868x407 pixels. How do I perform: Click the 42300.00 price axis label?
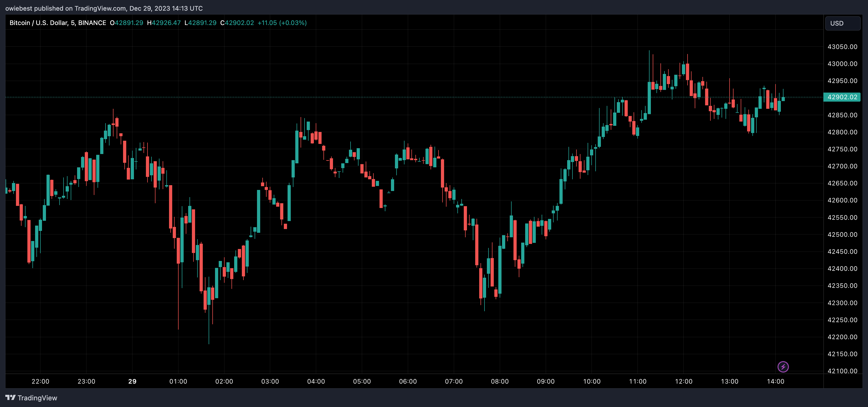coord(842,303)
